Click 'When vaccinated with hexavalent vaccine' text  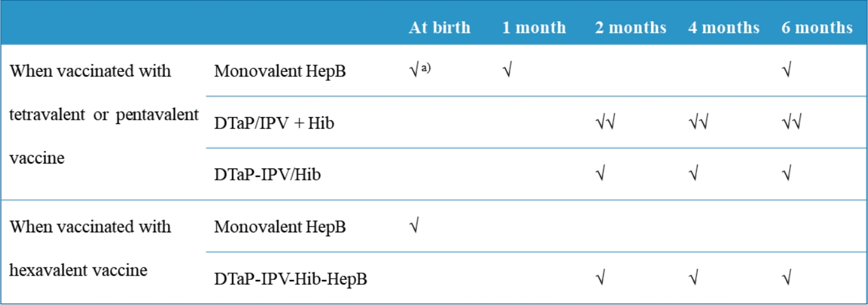pyautogui.click(x=90, y=249)
